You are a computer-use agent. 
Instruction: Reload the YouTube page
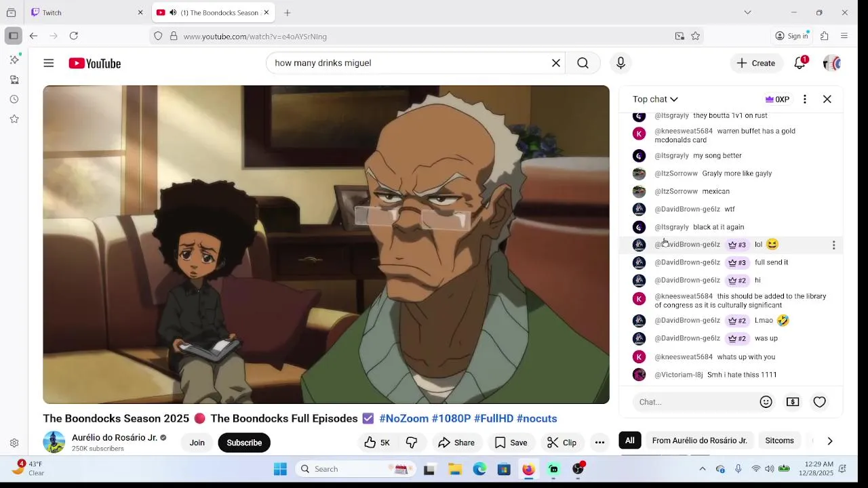[x=74, y=36]
